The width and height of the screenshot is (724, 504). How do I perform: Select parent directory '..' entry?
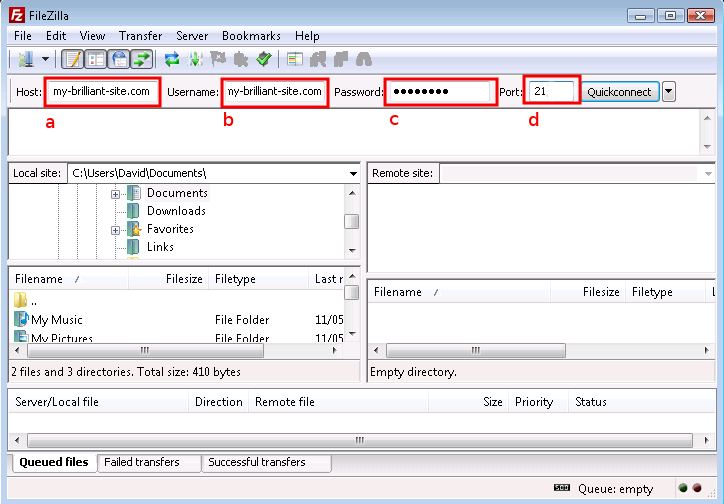click(x=177, y=302)
